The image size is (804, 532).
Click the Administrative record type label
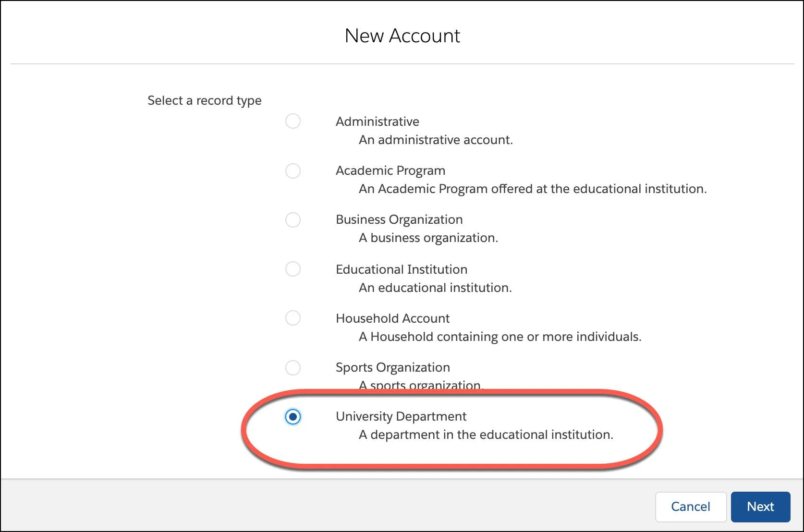point(377,121)
